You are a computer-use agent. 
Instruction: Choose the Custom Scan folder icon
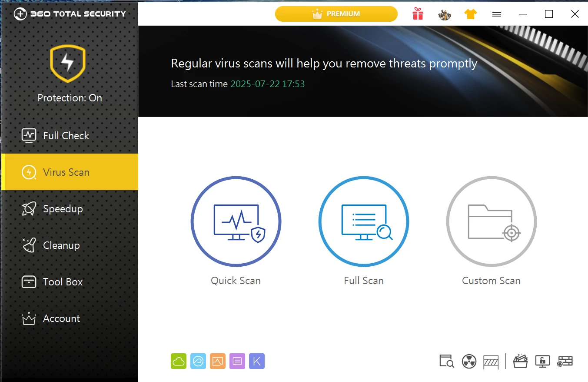[492, 221]
